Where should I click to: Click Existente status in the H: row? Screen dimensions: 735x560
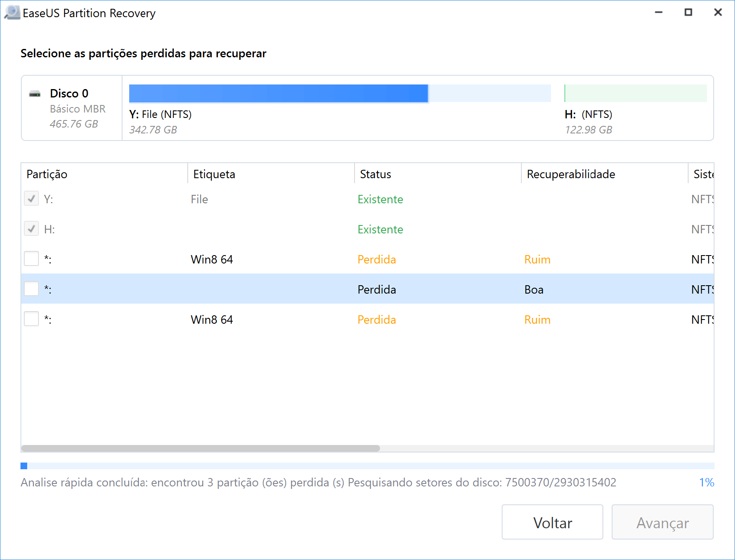coord(380,229)
